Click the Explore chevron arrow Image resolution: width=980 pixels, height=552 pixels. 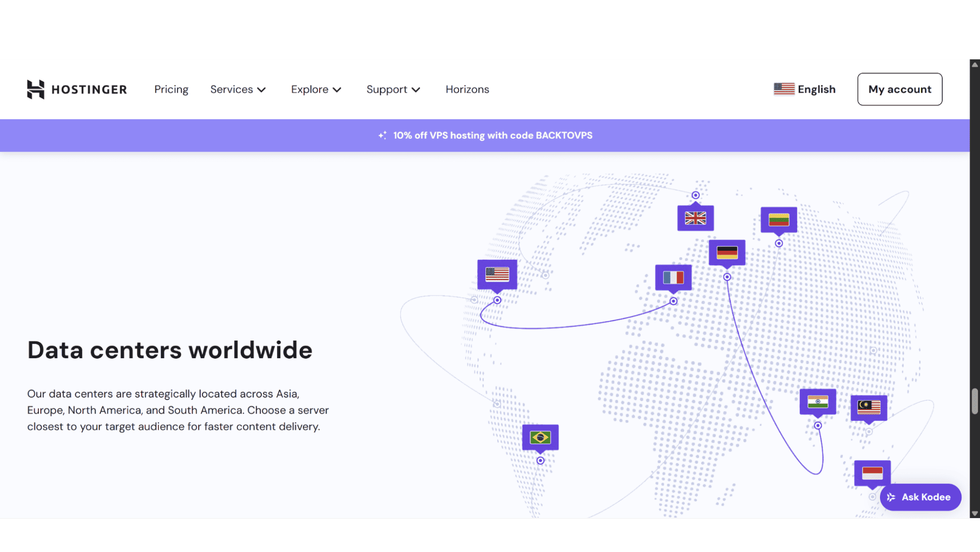(337, 90)
